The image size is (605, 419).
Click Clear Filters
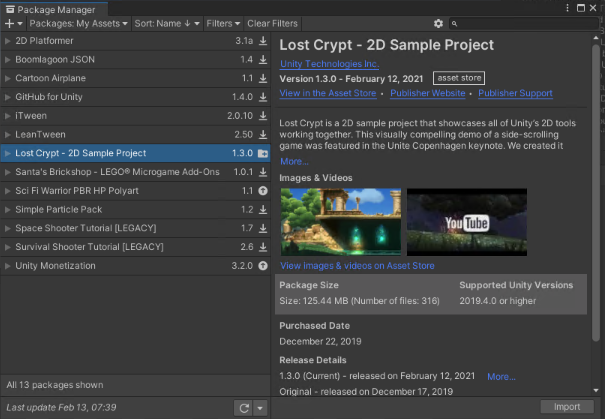pyautogui.click(x=272, y=24)
